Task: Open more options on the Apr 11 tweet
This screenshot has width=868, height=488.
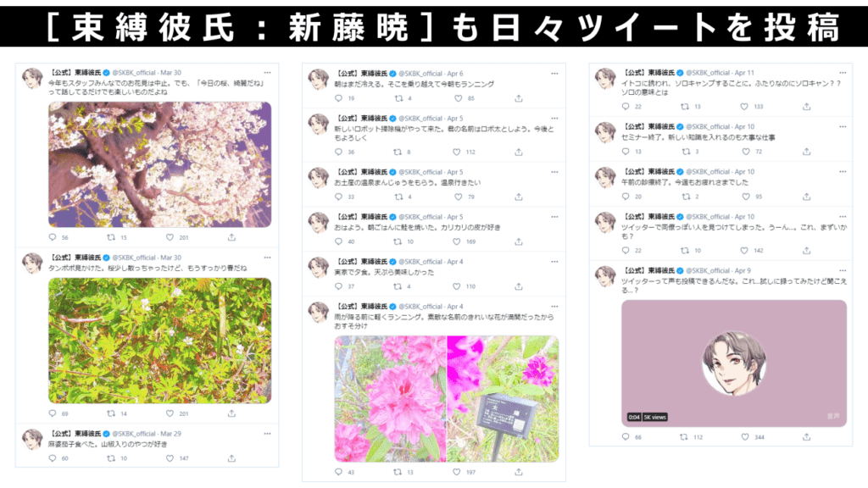Action: tap(843, 73)
